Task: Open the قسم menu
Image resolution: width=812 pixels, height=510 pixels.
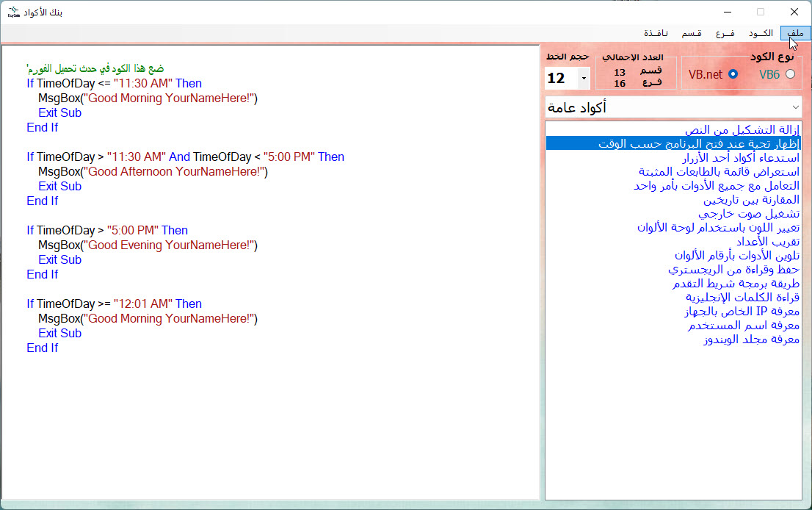Action: (x=692, y=34)
